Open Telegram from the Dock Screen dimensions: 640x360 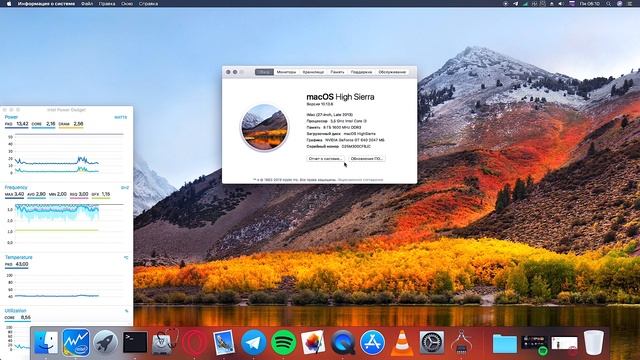(x=253, y=342)
